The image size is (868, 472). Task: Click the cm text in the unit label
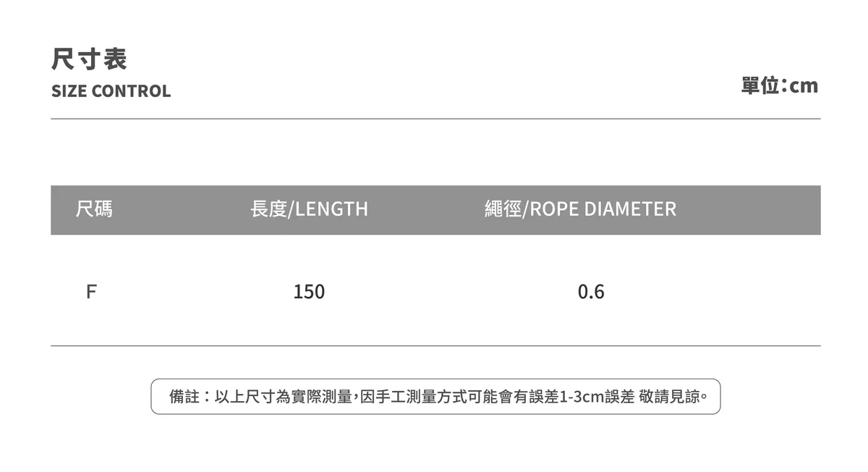804,86
